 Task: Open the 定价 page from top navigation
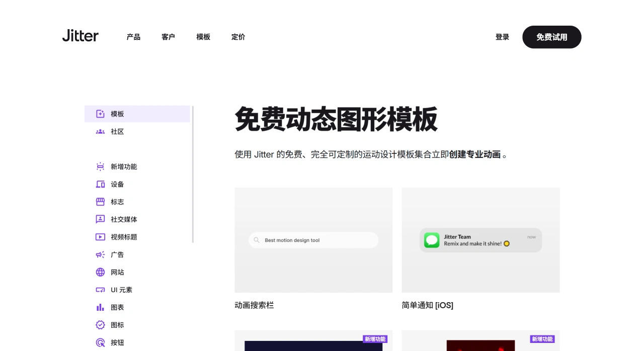[x=238, y=37]
